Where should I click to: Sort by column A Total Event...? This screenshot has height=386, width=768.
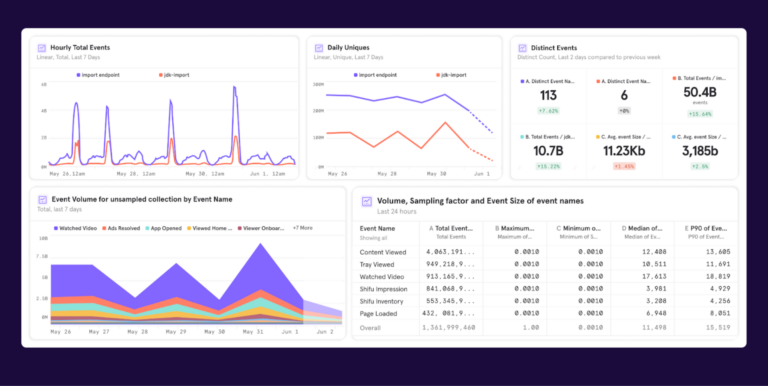click(451, 229)
